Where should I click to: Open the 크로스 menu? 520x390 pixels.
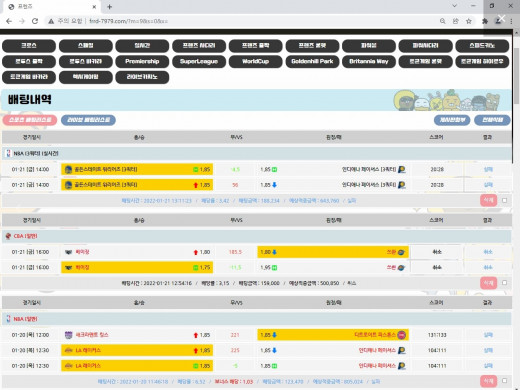(29, 46)
